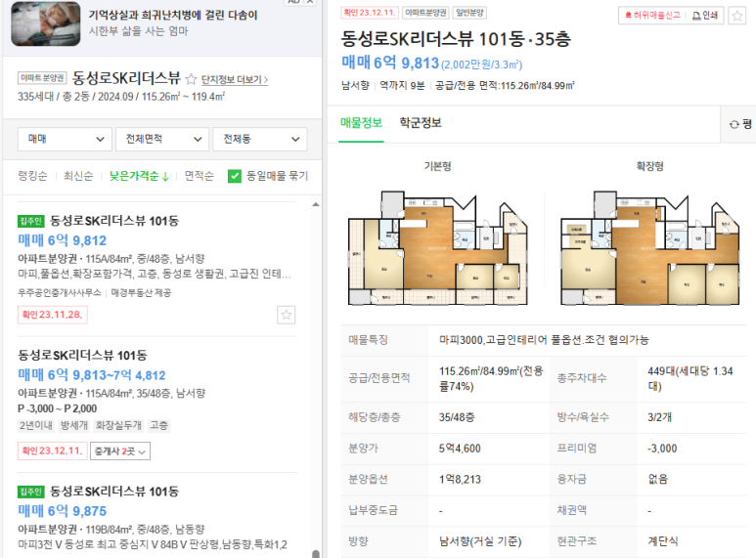Select the 화장실두개 tag
This screenshot has height=558, width=756.
pos(118,425)
